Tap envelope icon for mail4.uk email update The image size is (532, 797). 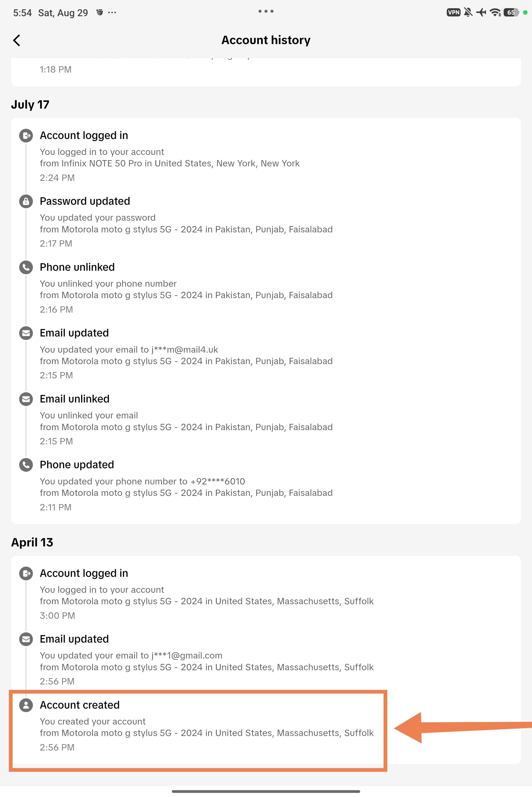(x=26, y=333)
